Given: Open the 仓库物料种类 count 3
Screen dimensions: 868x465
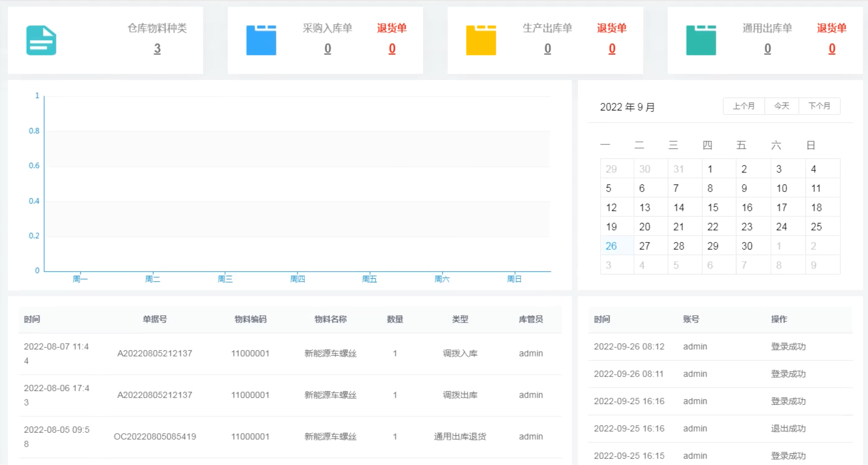Looking at the screenshot, I should point(157,49).
